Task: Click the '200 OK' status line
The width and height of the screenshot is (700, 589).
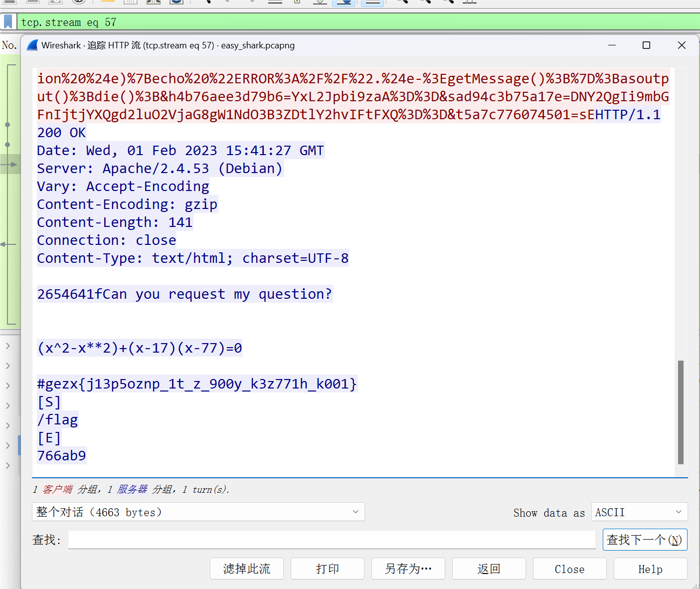Action: coord(61,133)
